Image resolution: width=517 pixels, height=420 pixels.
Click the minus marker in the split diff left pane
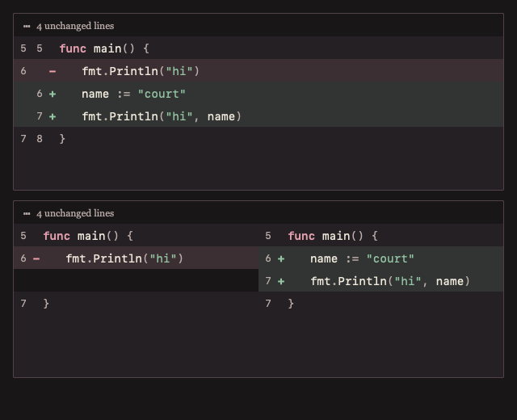(36, 258)
